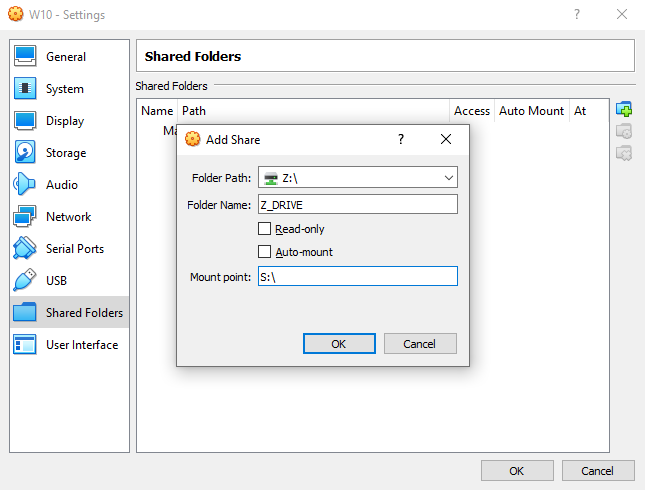Toggle the Auto-mount checkbox
The image size is (645, 490).
[265, 252]
